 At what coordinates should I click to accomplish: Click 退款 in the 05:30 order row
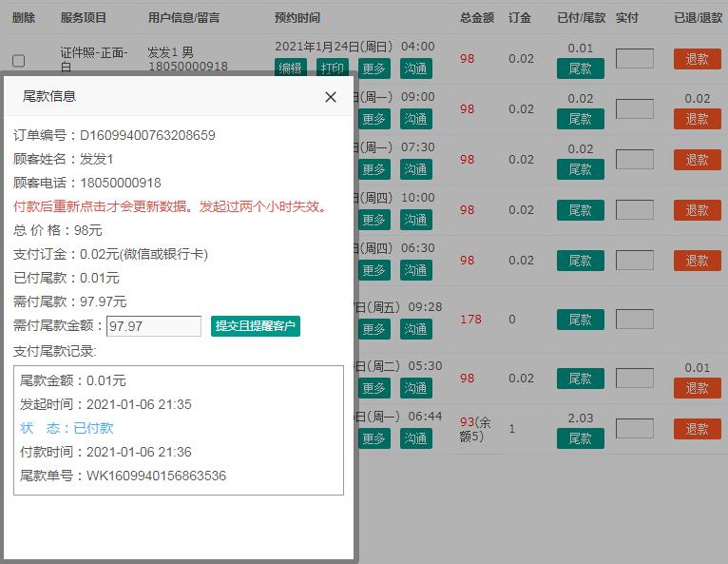pos(697,388)
